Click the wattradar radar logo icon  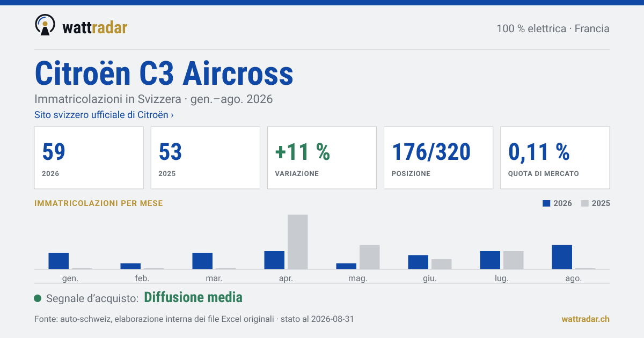tap(45, 25)
